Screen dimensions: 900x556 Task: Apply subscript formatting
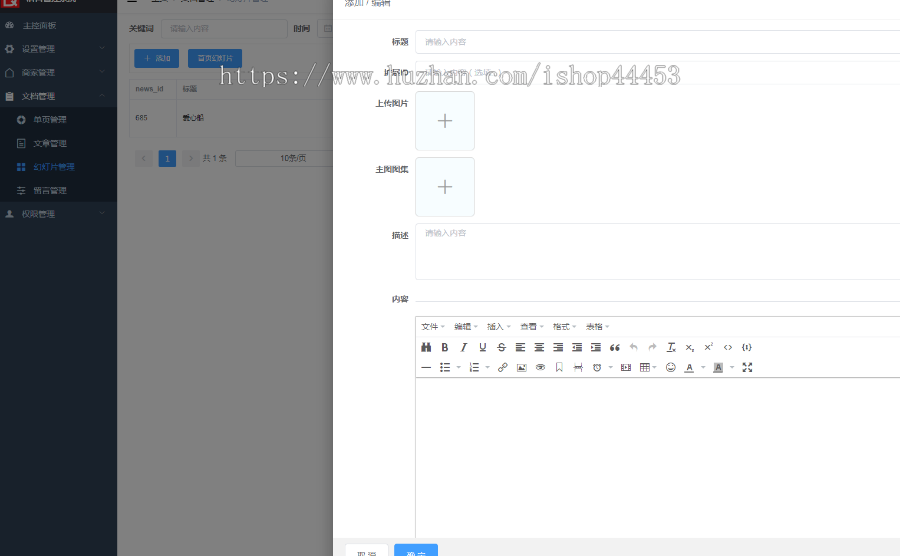pos(690,347)
